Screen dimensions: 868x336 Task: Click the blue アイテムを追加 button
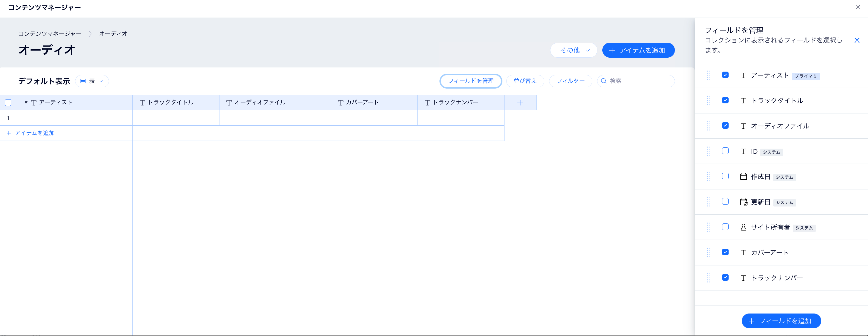[638, 50]
